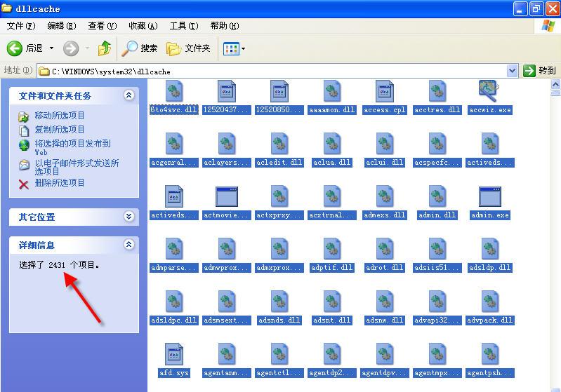Click 以电子邮件形式发送所选项目 link

pyautogui.click(x=77, y=167)
